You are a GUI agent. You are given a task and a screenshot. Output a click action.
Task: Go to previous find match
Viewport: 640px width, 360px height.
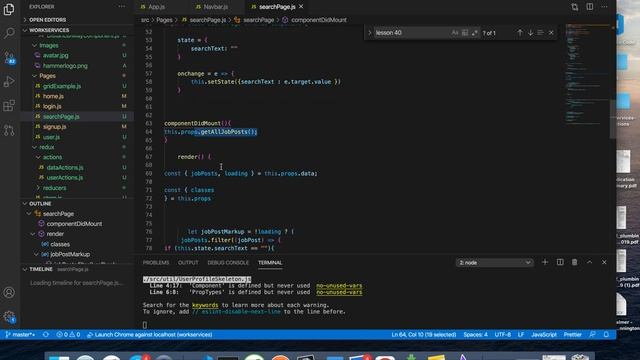click(520, 33)
